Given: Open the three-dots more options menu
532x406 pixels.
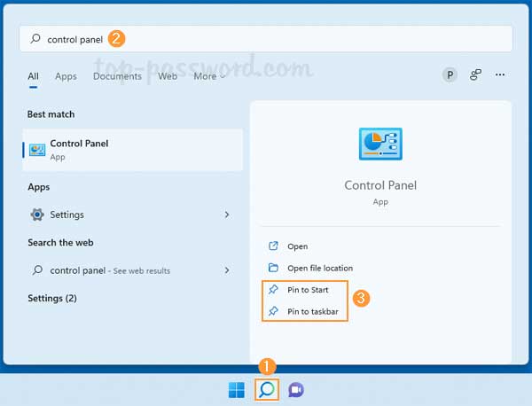Looking at the screenshot, I should 500,74.
